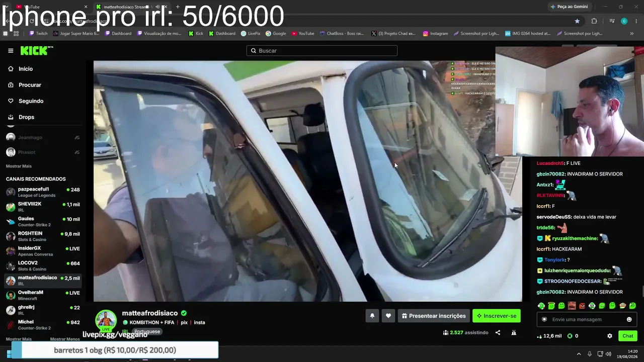
Task: Toggle stream notifications bell
Action: coord(372,316)
